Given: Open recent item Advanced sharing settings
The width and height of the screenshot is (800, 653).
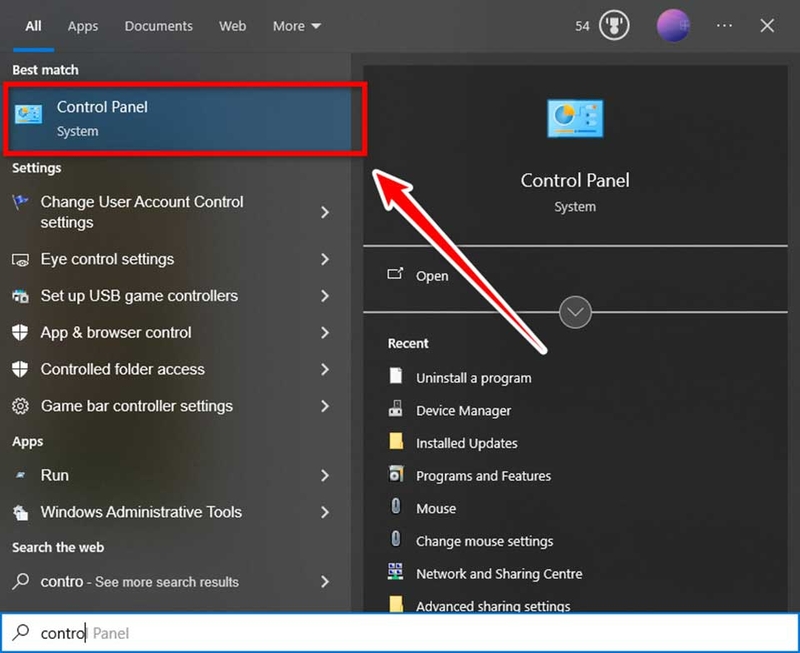Looking at the screenshot, I should point(493,606).
